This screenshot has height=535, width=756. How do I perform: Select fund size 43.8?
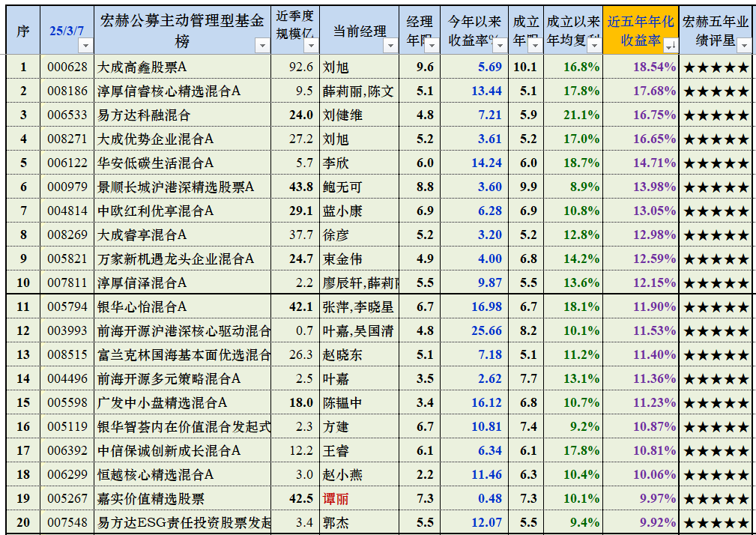pos(301,187)
